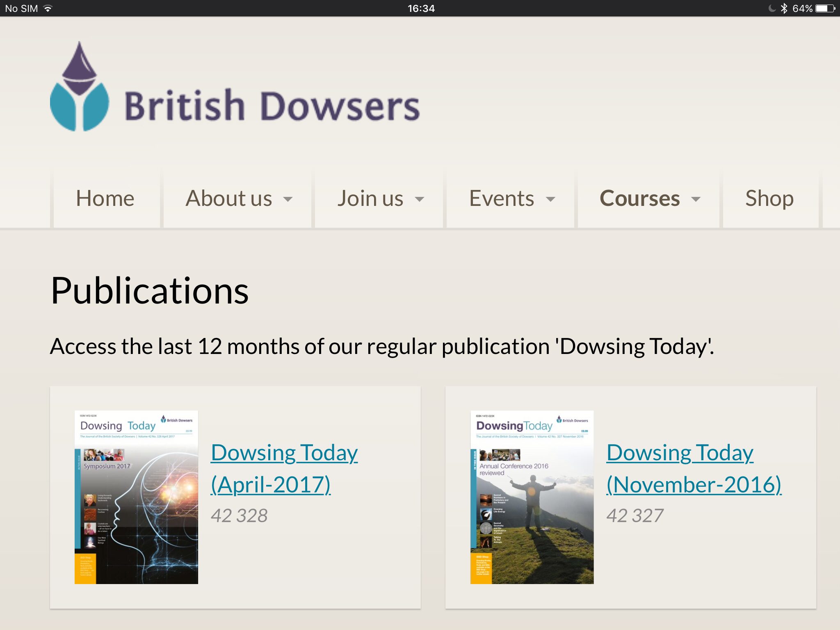Open the Home menu item
The image size is (840, 630).
[x=105, y=199]
